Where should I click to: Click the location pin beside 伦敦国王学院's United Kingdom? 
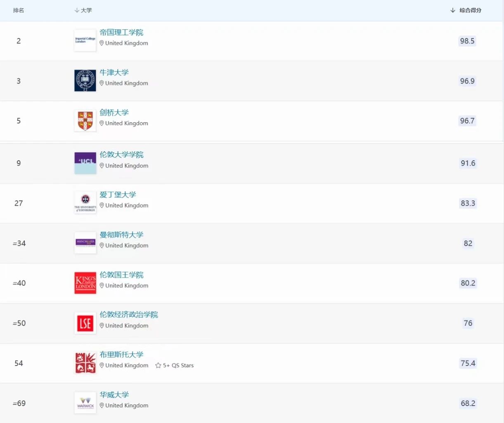click(x=102, y=285)
